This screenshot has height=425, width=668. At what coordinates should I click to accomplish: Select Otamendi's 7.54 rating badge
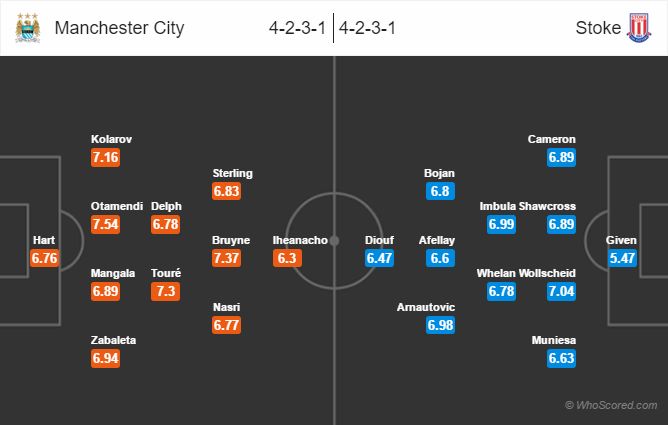point(106,224)
